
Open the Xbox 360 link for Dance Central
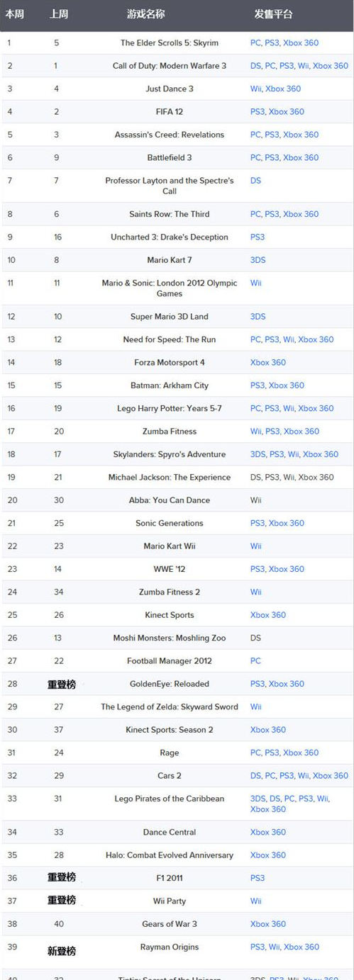point(268,833)
